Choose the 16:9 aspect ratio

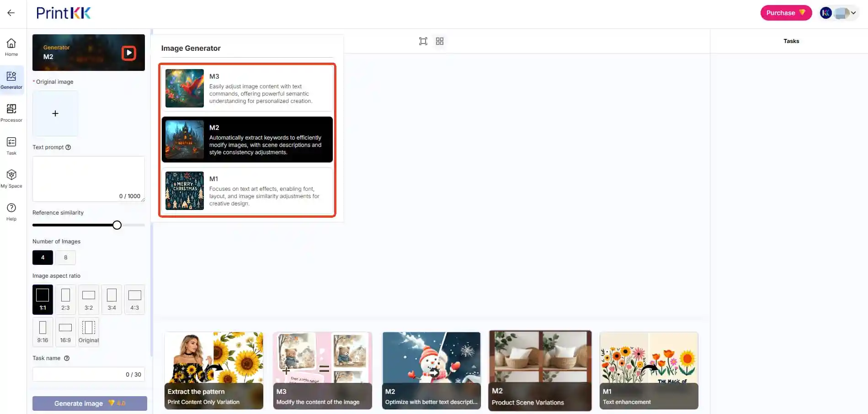click(65, 332)
